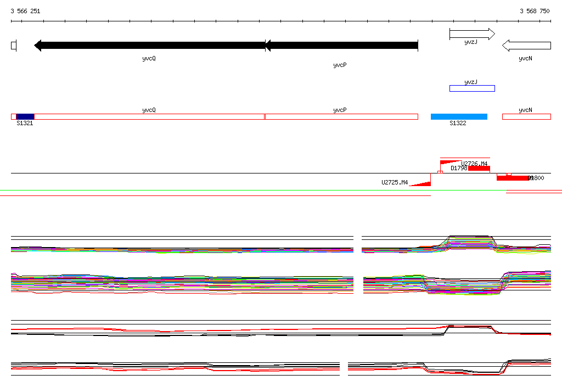Image resolution: width=562 pixels, height=392 pixels.
Task: Select the black yvcP gene arrow
Action: tap(341, 46)
